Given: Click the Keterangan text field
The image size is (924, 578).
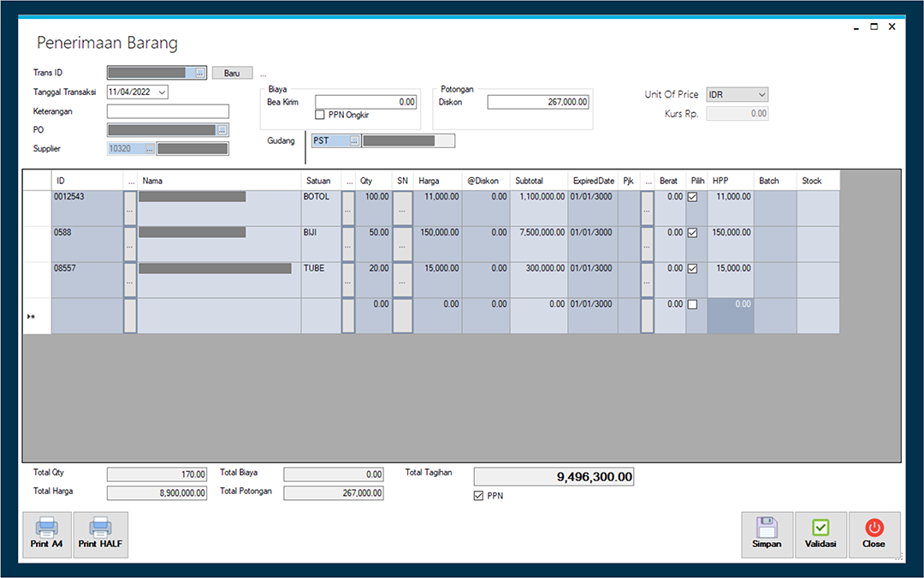Looking at the screenshot, I should coord(168,111).
